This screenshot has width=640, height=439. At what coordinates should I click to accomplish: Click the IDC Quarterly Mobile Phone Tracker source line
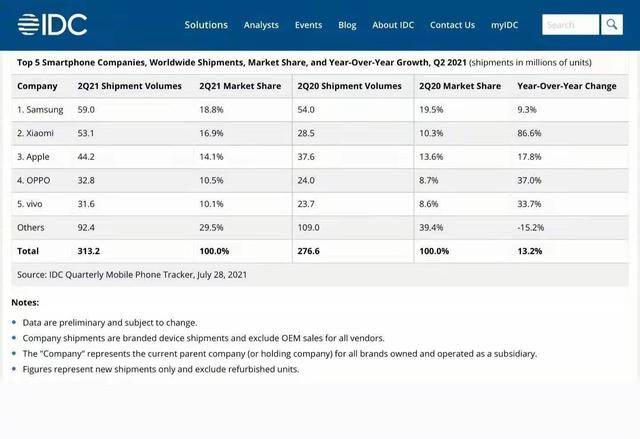pyautogui.click(x=132, y=275)
